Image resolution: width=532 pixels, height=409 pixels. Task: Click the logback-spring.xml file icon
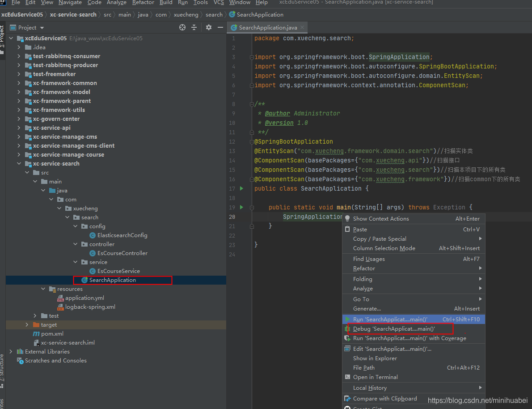coord(60,307)
